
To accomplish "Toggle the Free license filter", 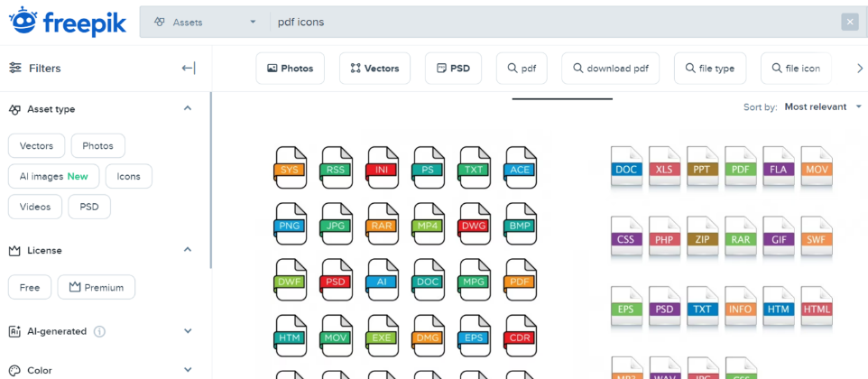I will tap(30, 288).
